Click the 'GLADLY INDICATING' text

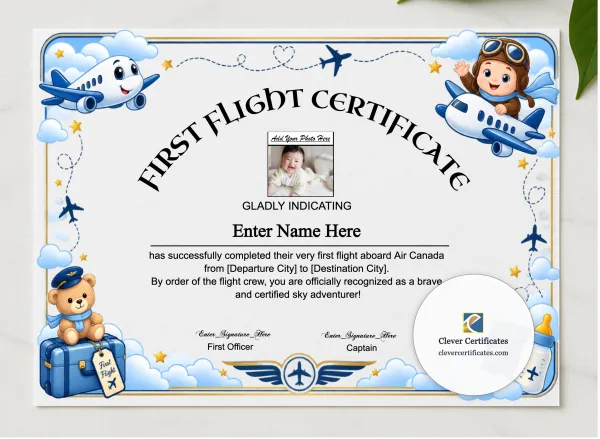(x=297, y=206)
